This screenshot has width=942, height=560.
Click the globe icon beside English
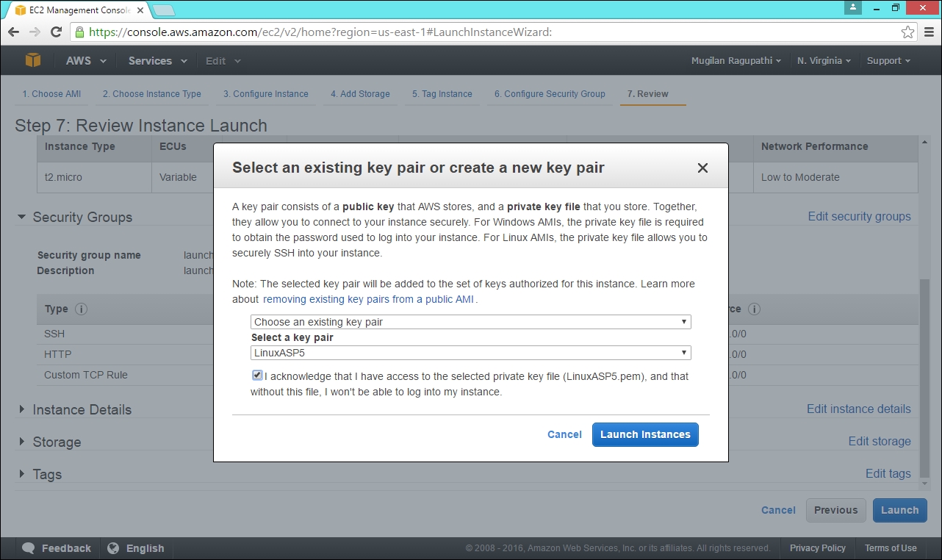pos(113,548)
